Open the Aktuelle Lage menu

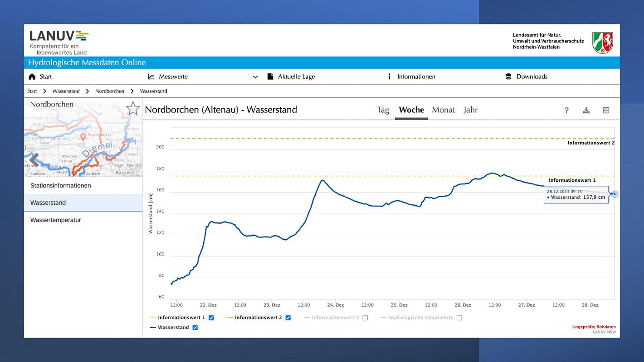[x=296, y=77]
